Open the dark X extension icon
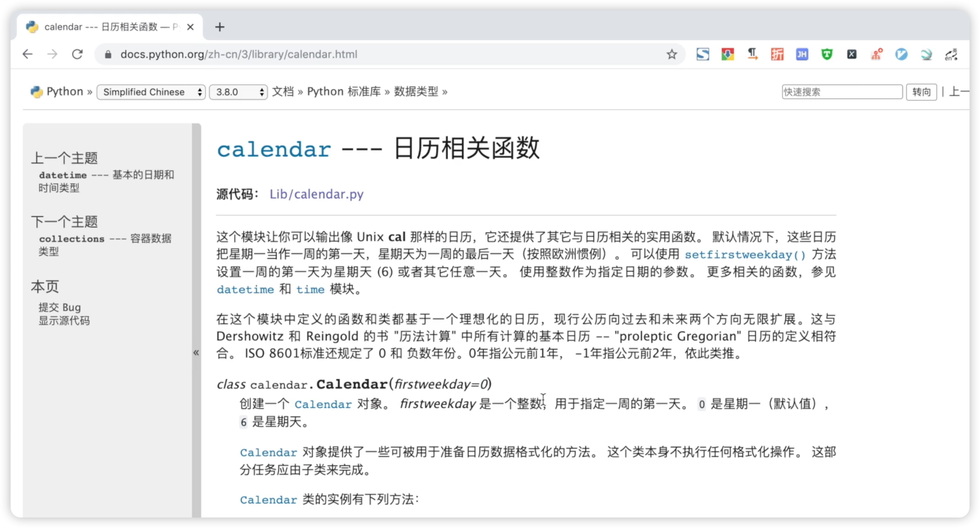Viewport: 980px width, 528px height. point(852,54)
